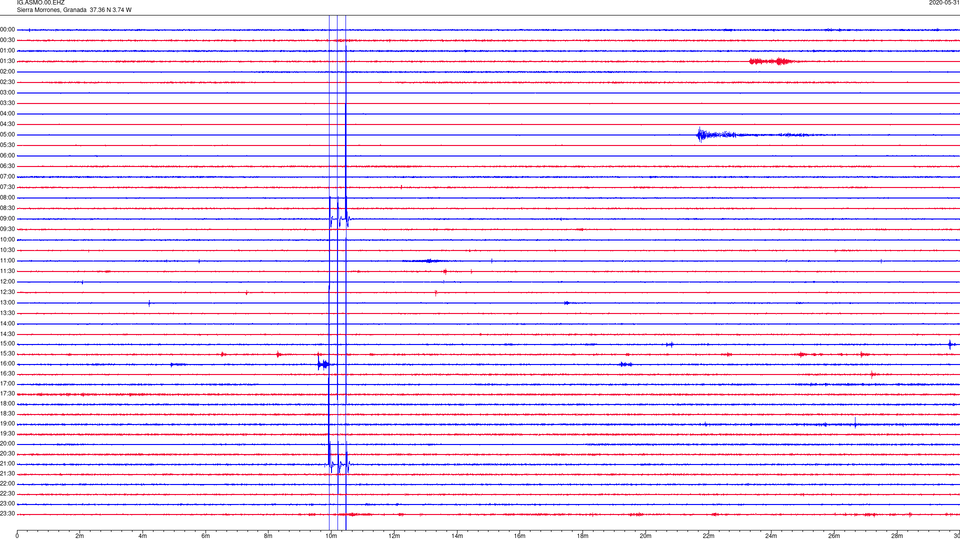Select the 12:00 trace time label
This screenshot has width=960, height=540.
pos(7,282)
